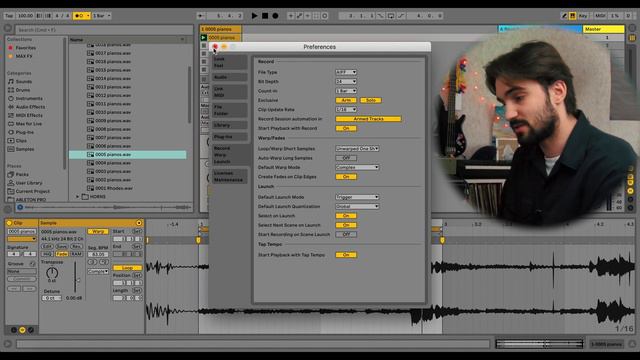Viewport: 640px width, 360px height.
Task: Adjust the clip gain slider
Action: (76, 278)
